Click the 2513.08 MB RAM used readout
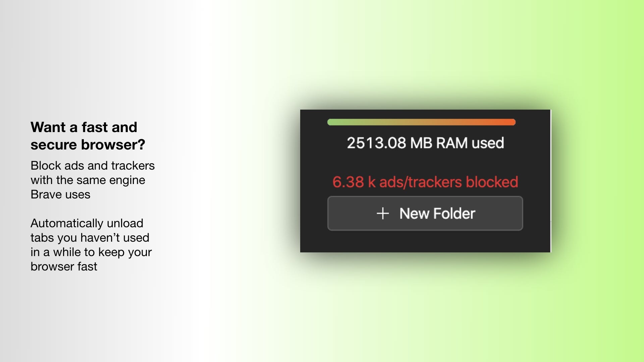 pos(425,143)
